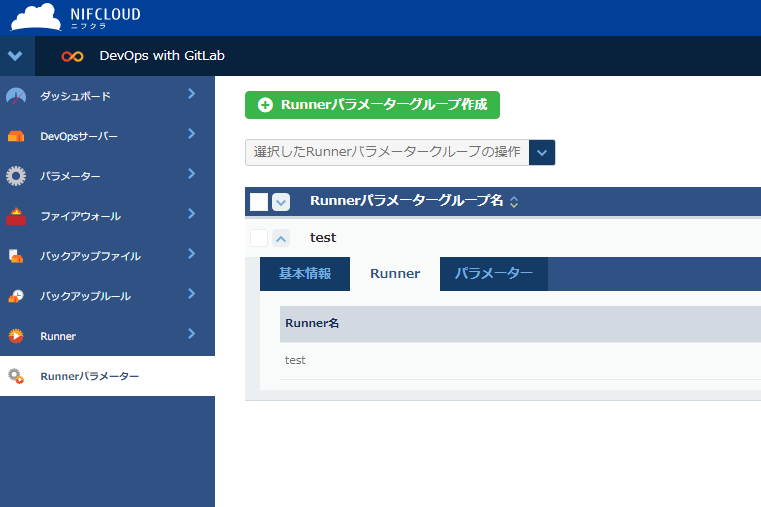This screenshot has width=761, height=507.
Task: Click the バックアップルール icon
Action: (x=16, y=296)
